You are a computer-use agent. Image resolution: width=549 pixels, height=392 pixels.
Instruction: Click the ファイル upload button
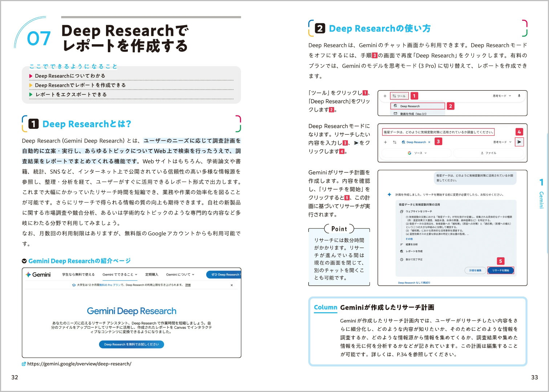488,153
